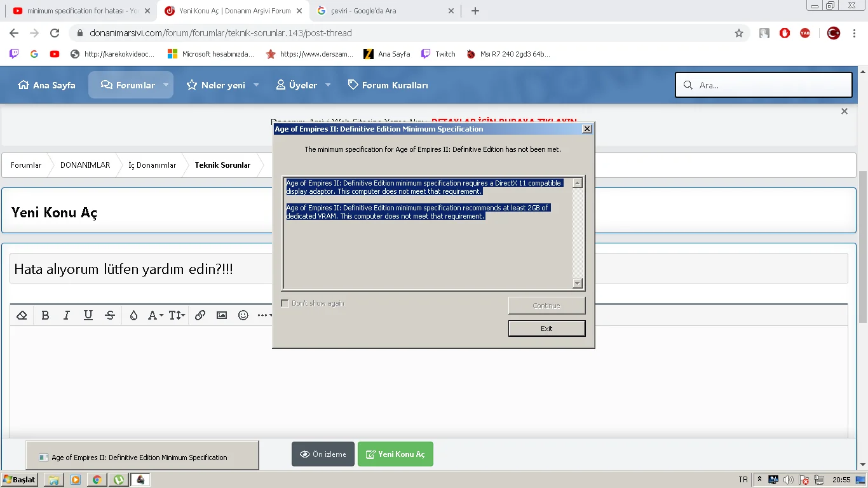This screenshot has height=488, width=868.
Task: Open a new browser tab
Action: (475, 11)
